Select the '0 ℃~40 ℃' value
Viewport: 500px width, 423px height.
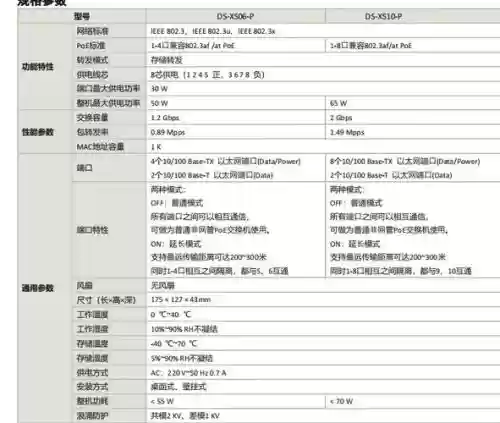[x=171, y=315]
